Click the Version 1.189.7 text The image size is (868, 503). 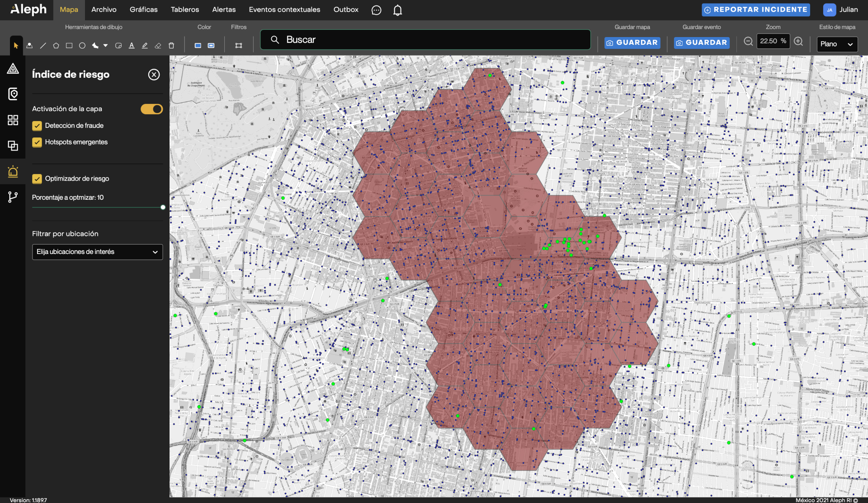[x=28, y=500]
